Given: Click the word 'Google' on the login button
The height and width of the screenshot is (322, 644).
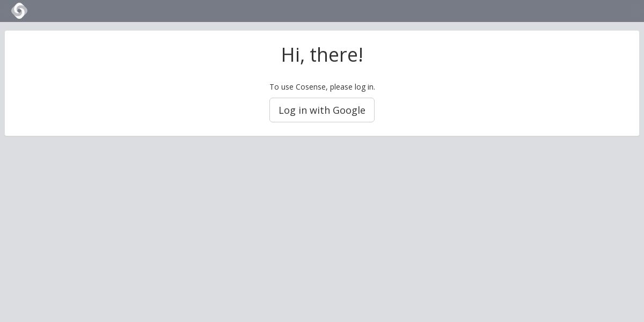Looking at the screenshot, I should 349,111.
